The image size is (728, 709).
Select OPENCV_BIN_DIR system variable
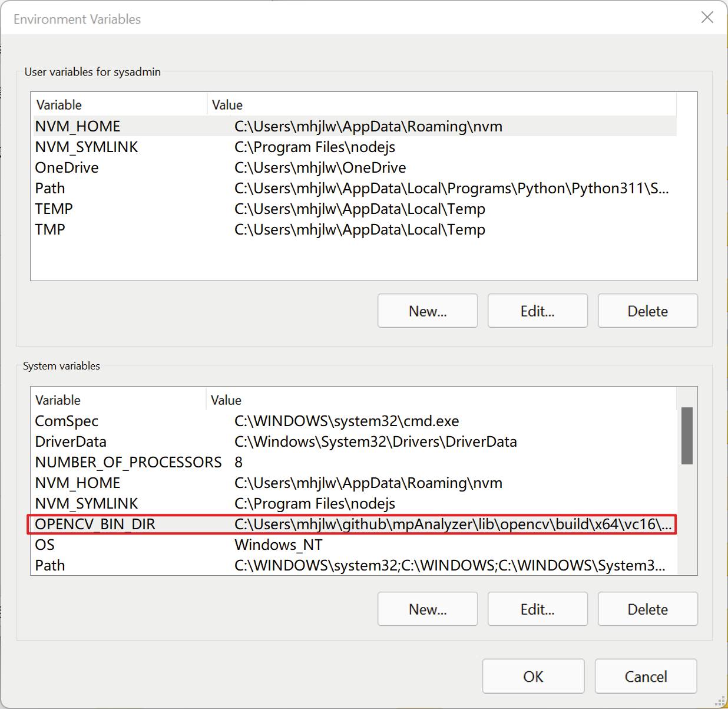[x=95, y=525]
